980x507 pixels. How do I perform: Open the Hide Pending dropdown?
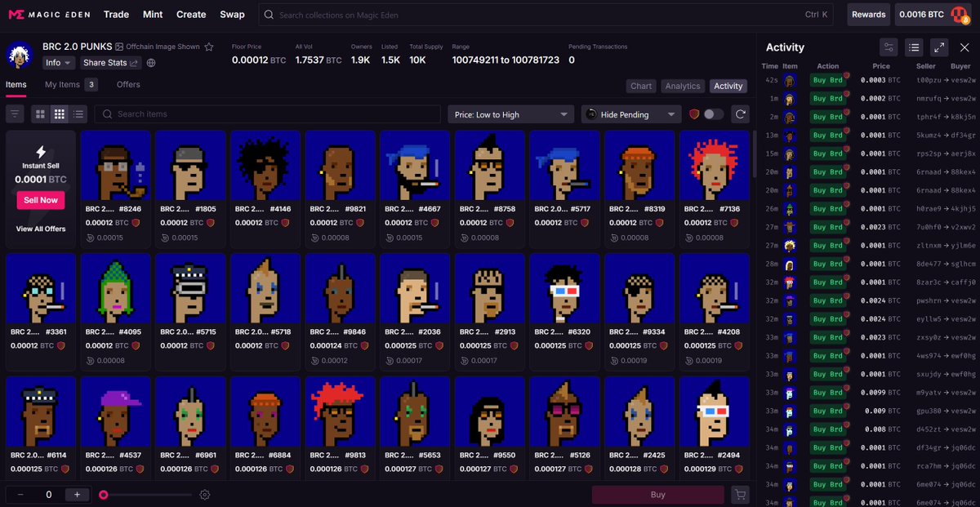pyautogui.click(x=631, y=114)
